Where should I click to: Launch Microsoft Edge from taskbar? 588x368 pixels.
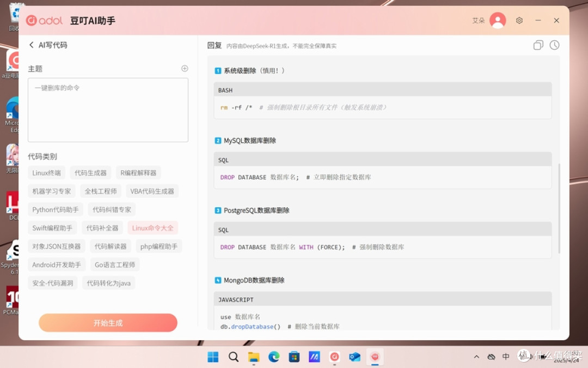(274, 357)
